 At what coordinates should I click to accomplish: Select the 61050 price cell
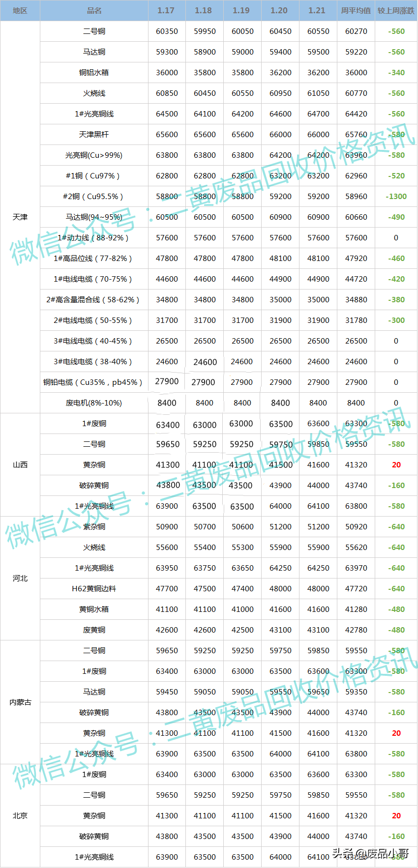tap(318, 93)
